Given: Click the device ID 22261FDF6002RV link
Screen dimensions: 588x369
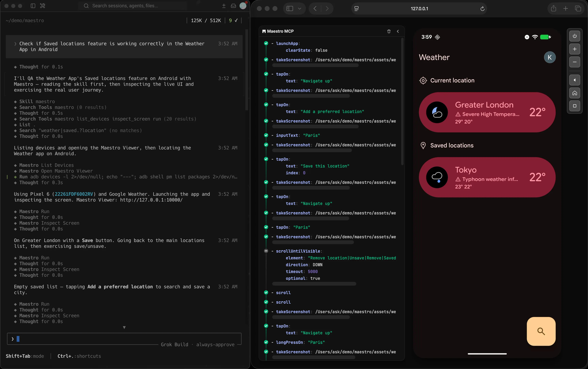Looking at the screenshot, I should point(74,194).
